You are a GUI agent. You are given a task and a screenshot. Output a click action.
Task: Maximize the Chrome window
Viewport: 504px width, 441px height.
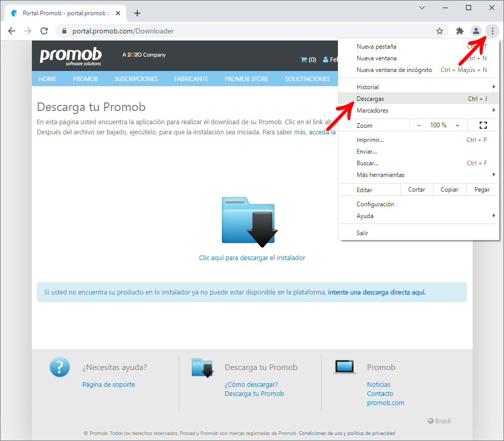click(x=469, y=8)
